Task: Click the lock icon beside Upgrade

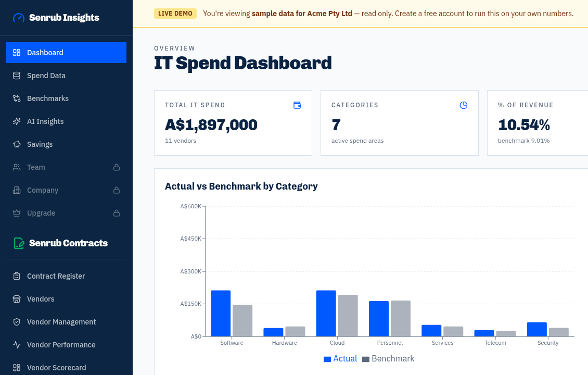Action: click(117, 213)
